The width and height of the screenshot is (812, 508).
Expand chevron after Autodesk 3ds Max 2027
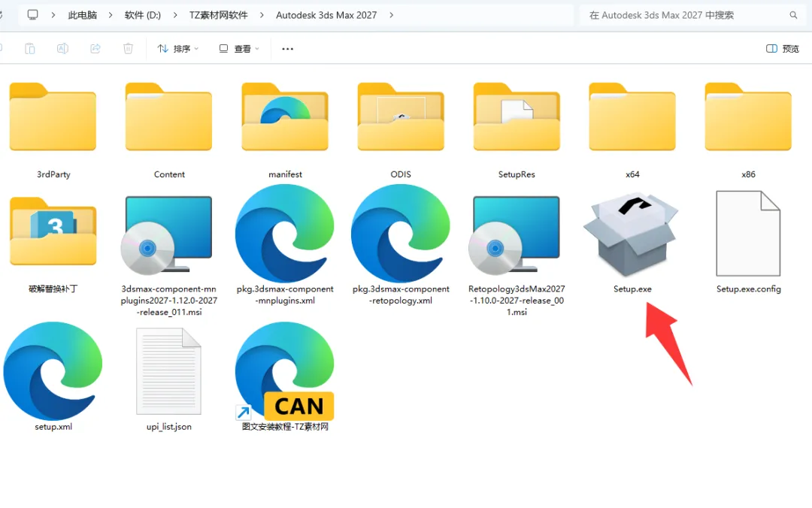pos(392,15)
